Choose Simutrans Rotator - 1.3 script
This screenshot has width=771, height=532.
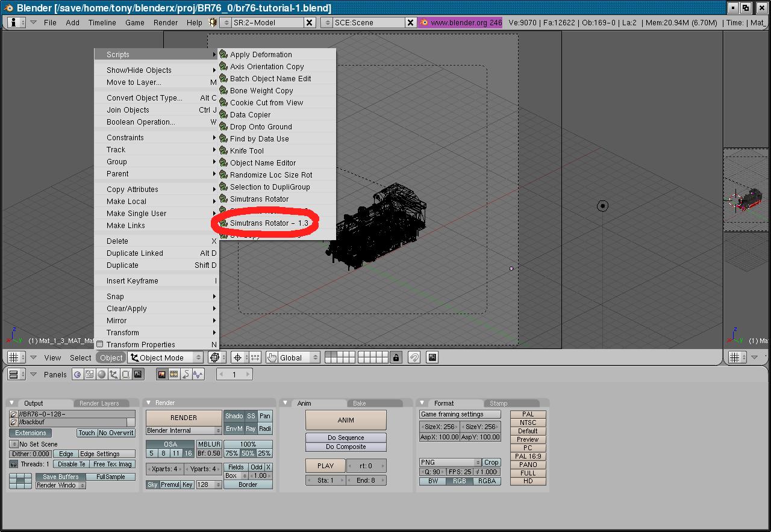[x=269, y=223]
